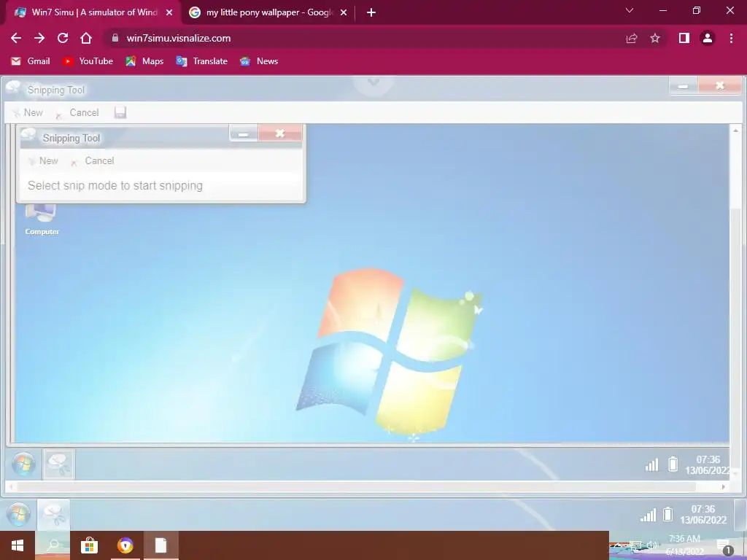Close the inner Snipping Tool window
The height and width of the screenshot is (560, 747).
(x=279, y=134)
